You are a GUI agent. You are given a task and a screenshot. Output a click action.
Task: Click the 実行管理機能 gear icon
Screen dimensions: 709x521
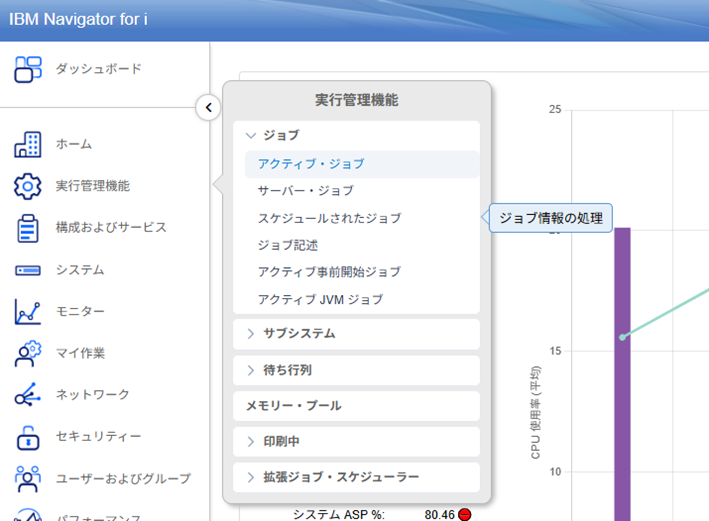(x=28, y=186)
